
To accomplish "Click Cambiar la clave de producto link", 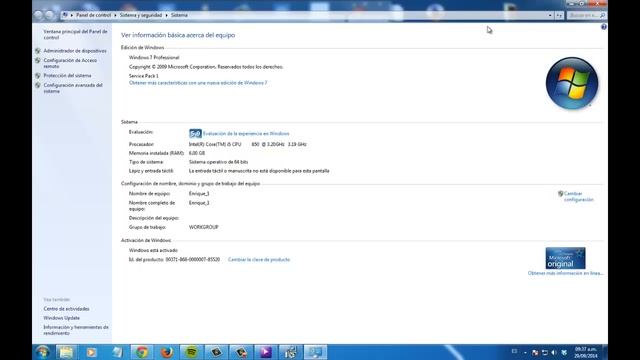I will pos(259,260).
